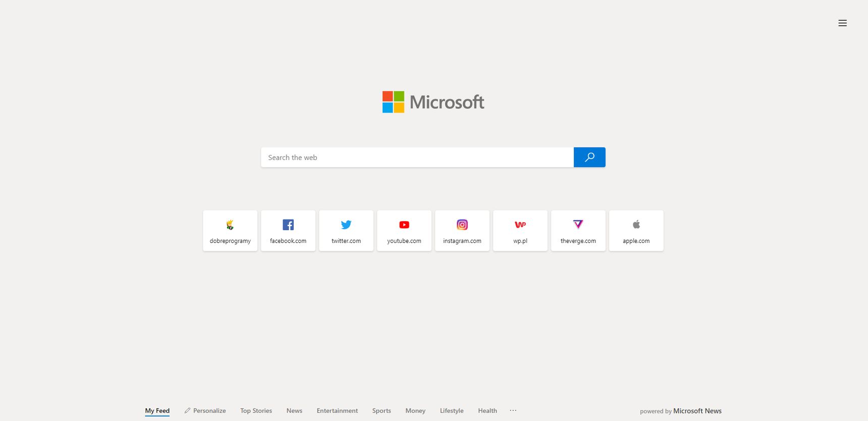
Task: Launch the twitter.com shortcut
Action: coord(346,231)
